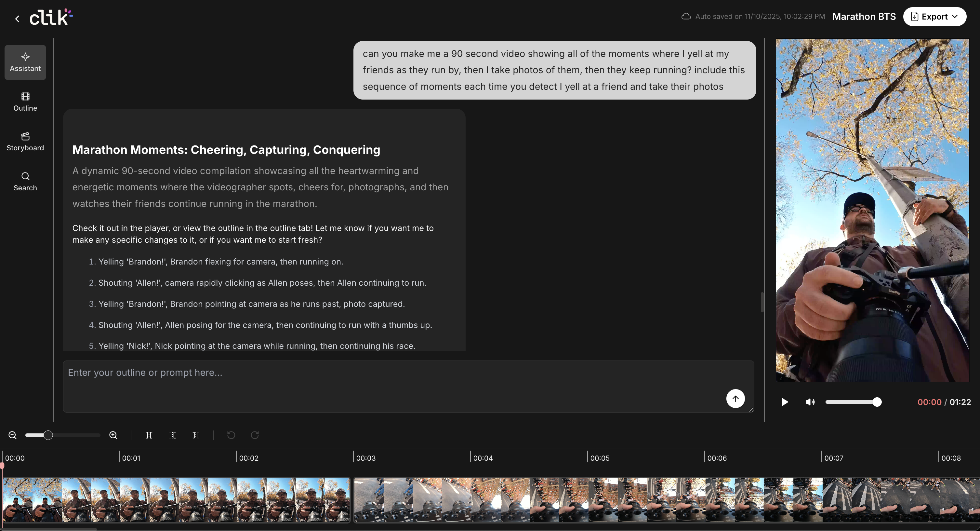The height and width of the screenshot is (531, 980).
Task: Select the split clip tool
Action: pos(149,435)
